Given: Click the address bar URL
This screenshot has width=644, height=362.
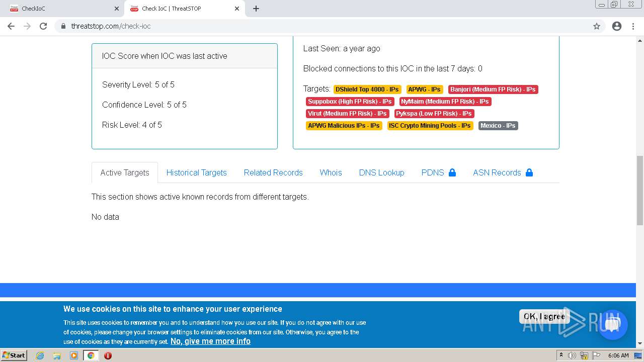Looking at the screenshot, I should click(111, 26).
